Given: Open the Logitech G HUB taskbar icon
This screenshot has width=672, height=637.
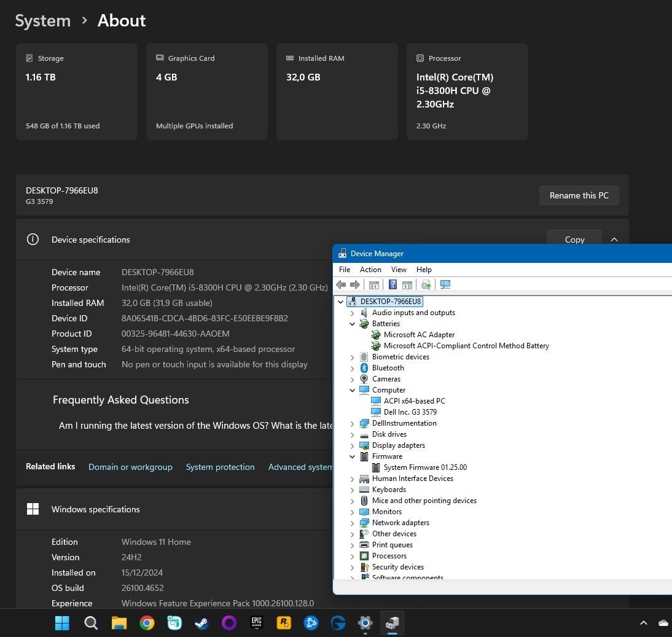Looking at the screenshot, I should (338, 623).
